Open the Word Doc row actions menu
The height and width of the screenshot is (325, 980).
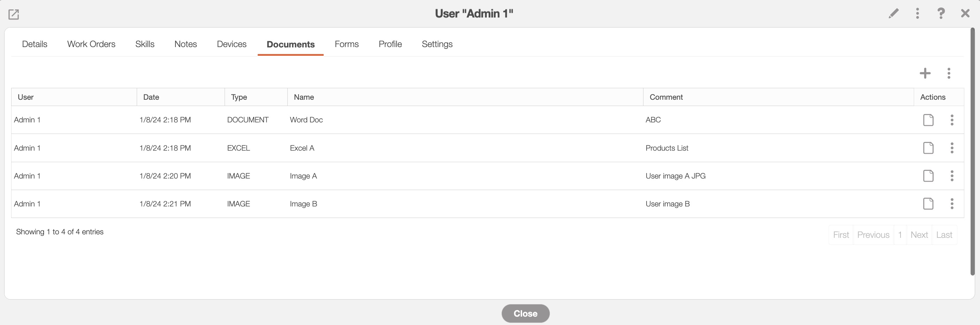tap(952, 120)
